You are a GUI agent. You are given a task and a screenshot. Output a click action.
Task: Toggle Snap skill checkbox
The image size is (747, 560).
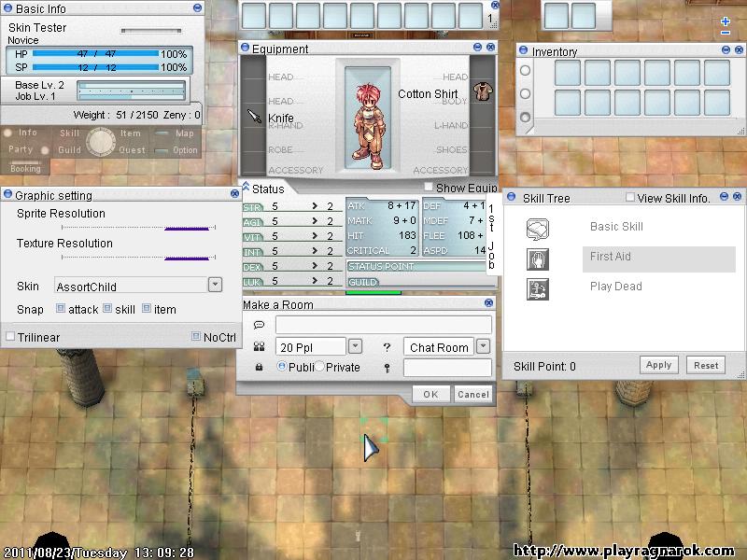click(x=107, y=308)
